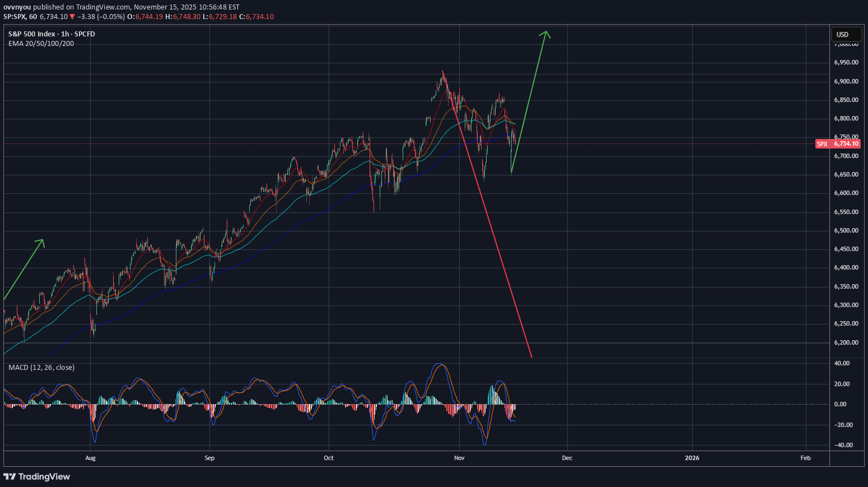Click the MACD 0.00 scale label
Viewport: 868px width, 487px height.
tap(841, 404)
